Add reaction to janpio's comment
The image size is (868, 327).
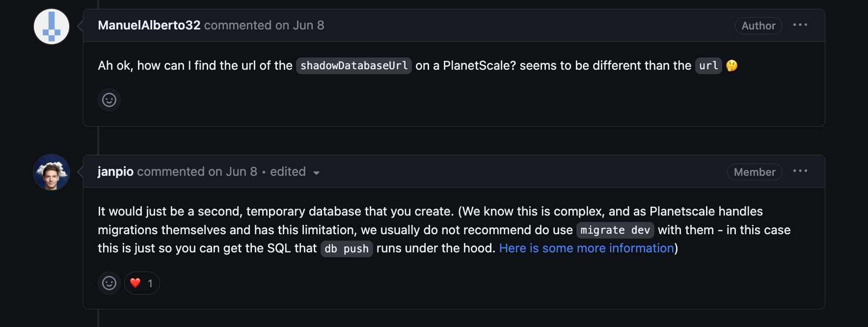[109, 283]
